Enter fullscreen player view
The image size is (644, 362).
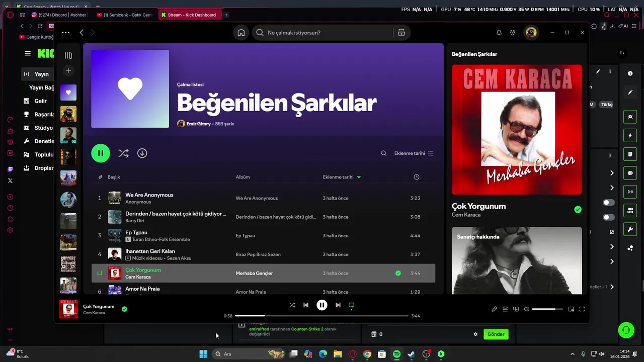click(582, 309)
